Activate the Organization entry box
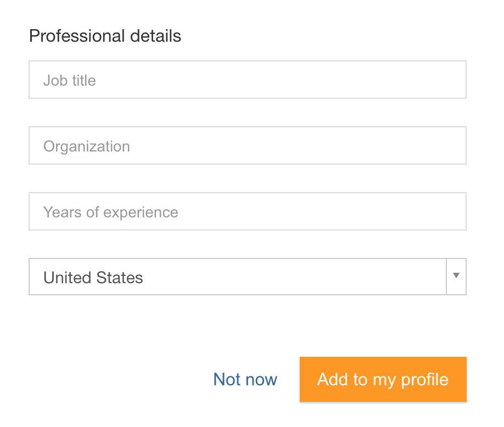 (248, 145)
